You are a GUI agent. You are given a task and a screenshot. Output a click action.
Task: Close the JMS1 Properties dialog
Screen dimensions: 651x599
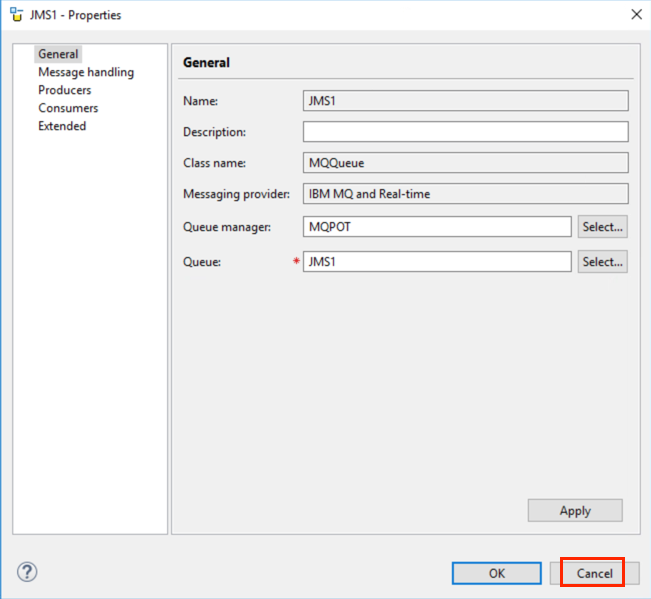pyautogui.click(x=636, y=15)
